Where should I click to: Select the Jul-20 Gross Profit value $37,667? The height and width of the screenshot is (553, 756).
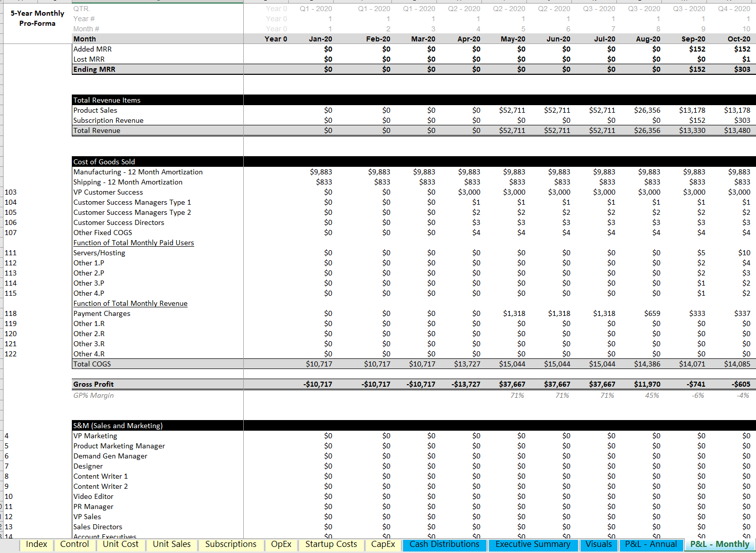coord(602,384)
